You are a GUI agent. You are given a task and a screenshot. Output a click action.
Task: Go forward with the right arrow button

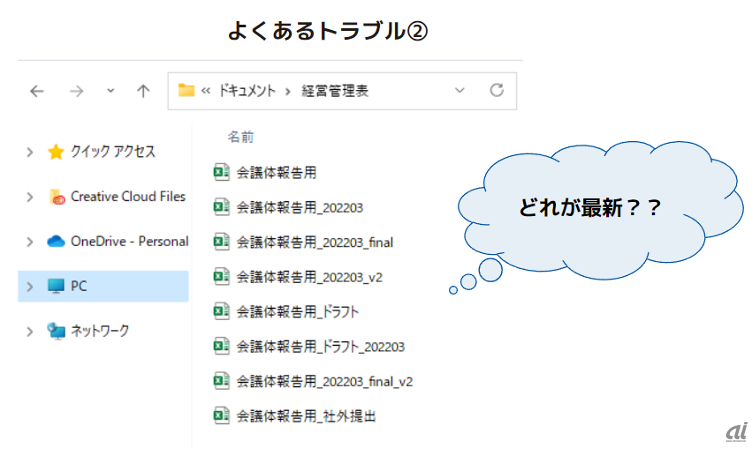76,91
